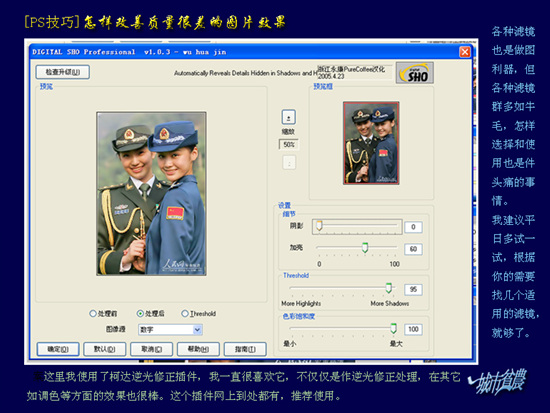Close the Digital SHO Professional dialog
Screen dimensions: 550x413
coord(465,52)
